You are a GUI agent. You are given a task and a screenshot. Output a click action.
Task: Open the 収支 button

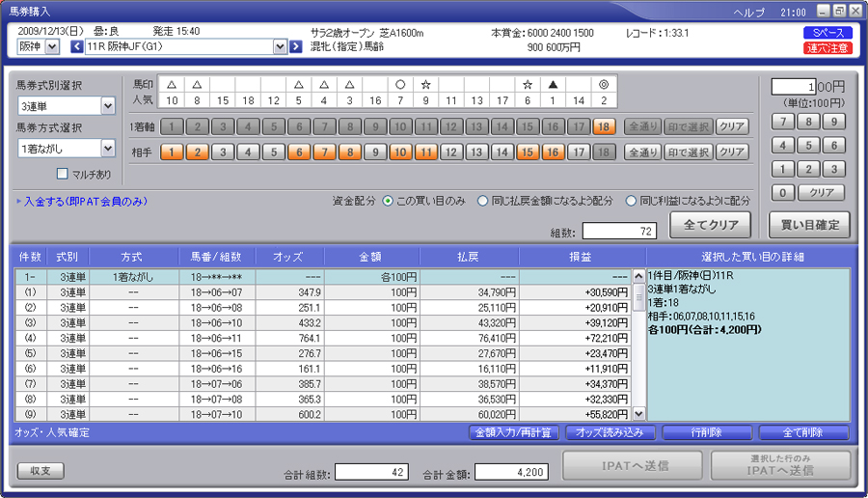[41, 471]
